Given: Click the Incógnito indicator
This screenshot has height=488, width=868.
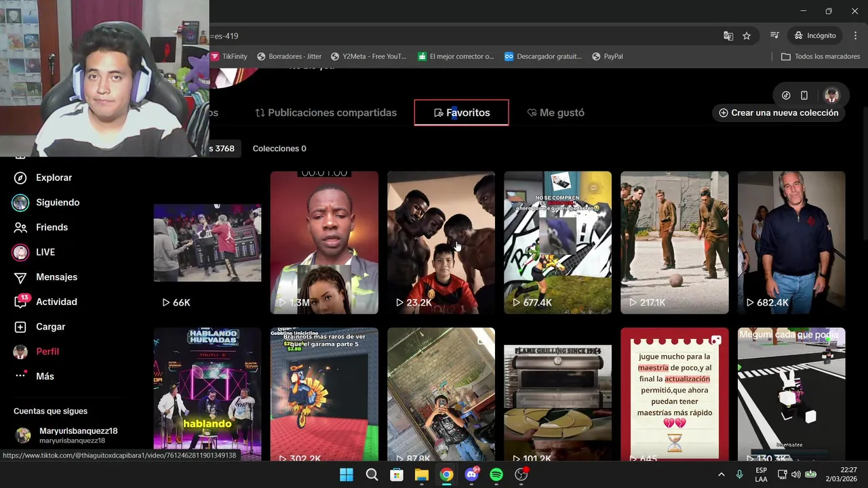Looking at the screenshot, I should (x=816, y=35).
